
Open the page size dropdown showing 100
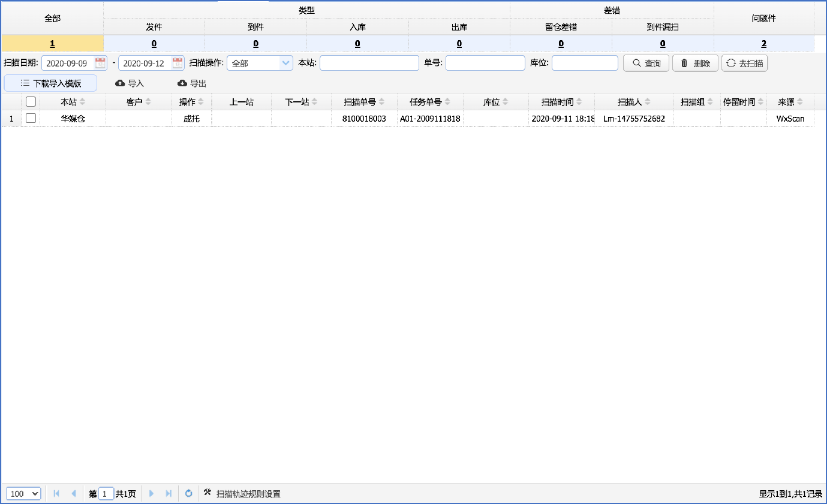point(24,493)
